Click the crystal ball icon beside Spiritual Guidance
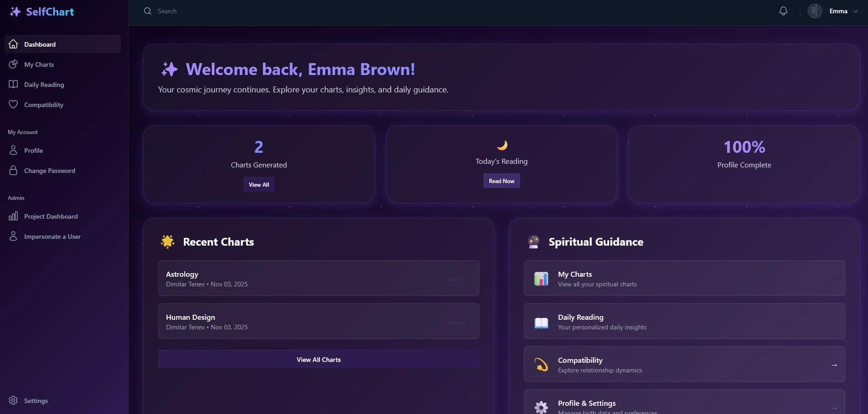 [x=533, y=242]
